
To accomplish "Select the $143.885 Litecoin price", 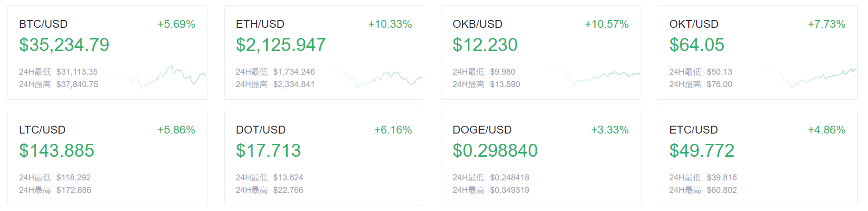I will tap(57, 151).
